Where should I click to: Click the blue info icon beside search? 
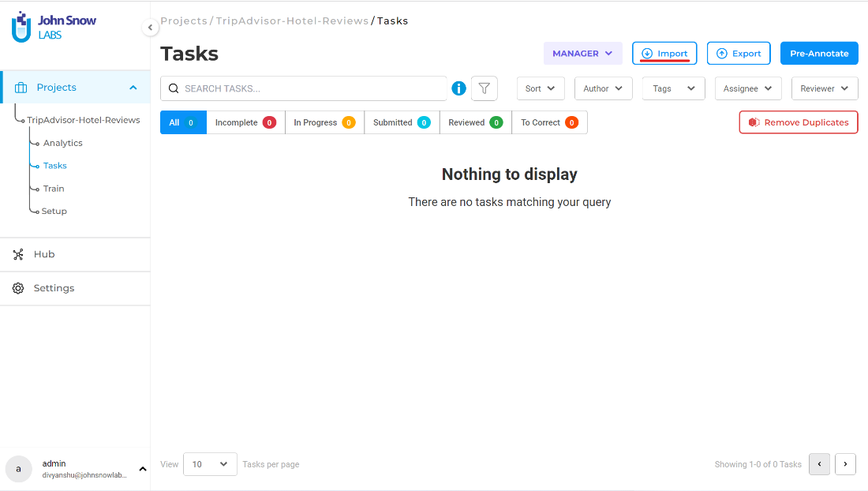coord(459,88)
